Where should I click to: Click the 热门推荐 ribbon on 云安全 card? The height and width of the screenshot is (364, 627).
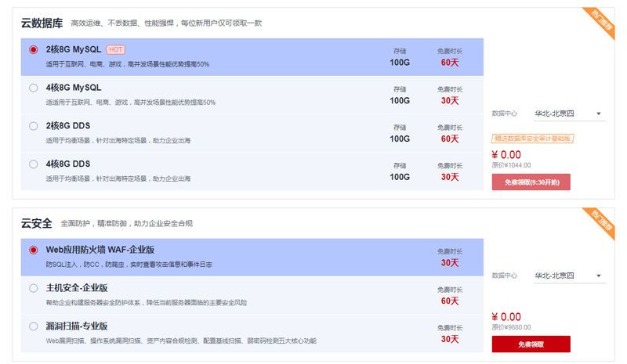600,222
